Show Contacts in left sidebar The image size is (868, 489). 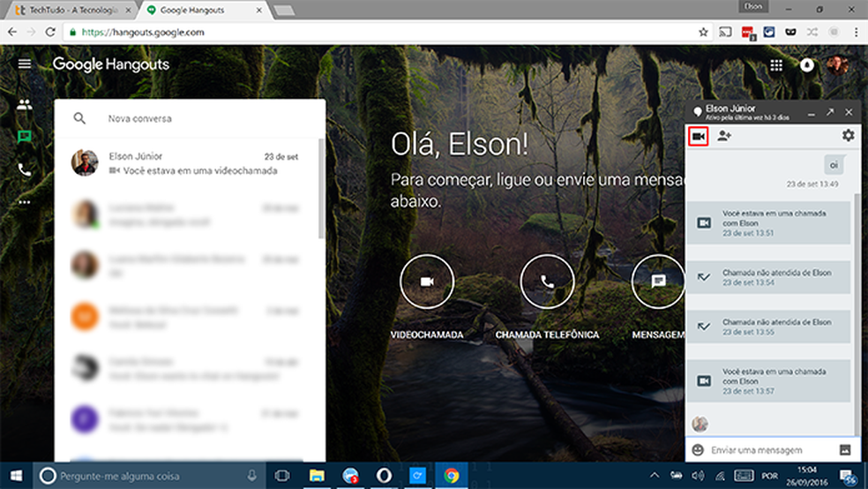(25, 105)
